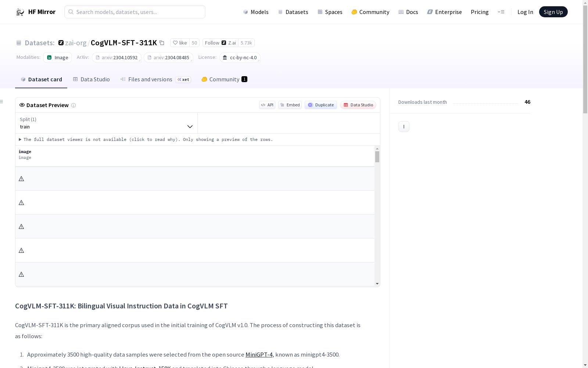Open arxiv:2304.08485 tag

pos(168,57)
